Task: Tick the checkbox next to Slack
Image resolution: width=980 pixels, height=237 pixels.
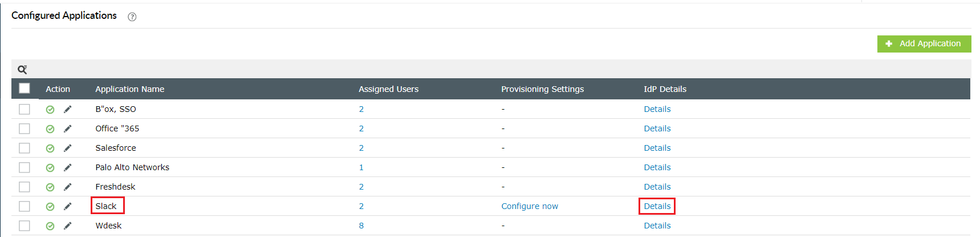Action: point(25,206)
